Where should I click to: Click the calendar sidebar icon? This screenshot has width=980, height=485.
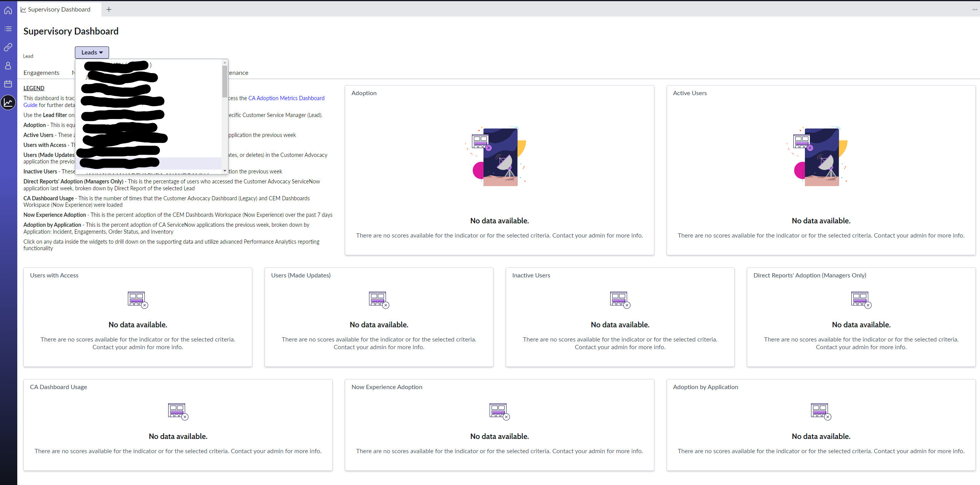8,84
